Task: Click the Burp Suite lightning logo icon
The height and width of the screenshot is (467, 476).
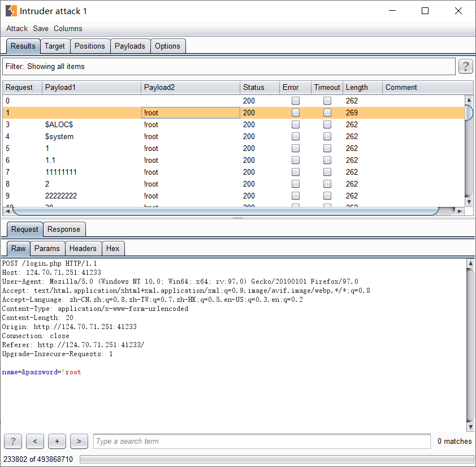Action: (x=11, y=11)
